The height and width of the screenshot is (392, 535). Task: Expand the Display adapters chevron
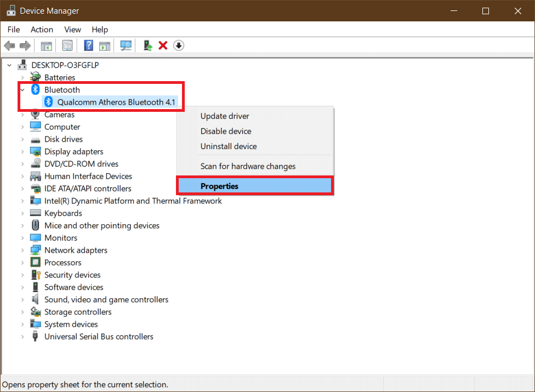tap(22, 151)
